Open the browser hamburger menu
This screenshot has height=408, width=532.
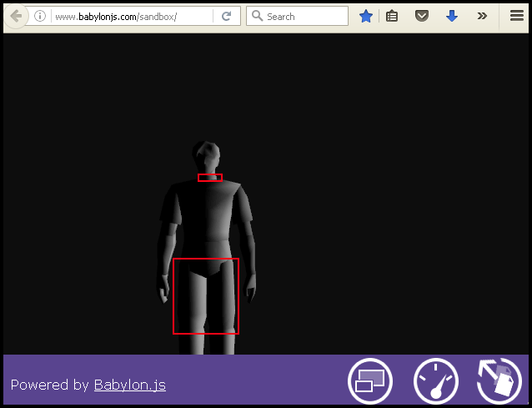point(517,16)
